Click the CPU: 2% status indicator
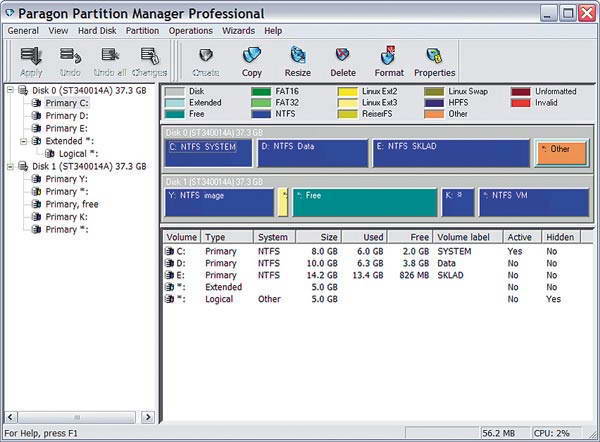The height and width of the screenshot is (442, 600). [557, 433]
